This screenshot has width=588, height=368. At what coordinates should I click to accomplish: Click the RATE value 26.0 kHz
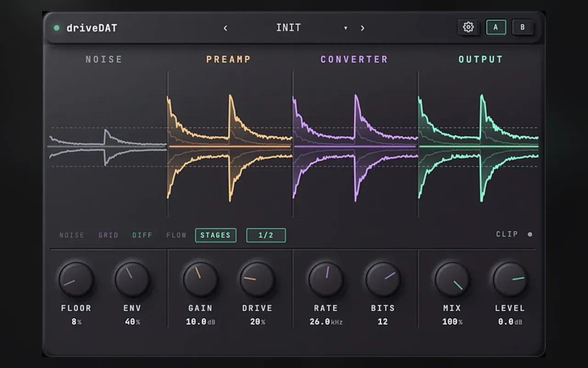[x=326, y=322]
